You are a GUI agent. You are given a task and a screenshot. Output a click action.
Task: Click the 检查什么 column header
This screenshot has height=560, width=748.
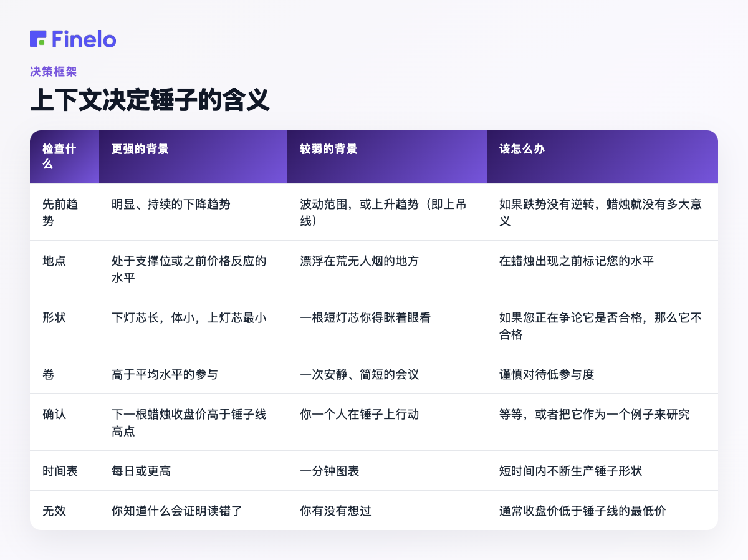(x=64, y=157)
